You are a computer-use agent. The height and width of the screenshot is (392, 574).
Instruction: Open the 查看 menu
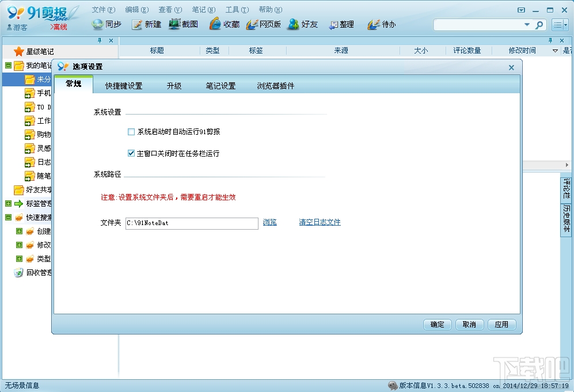click(x=170, y=10)
